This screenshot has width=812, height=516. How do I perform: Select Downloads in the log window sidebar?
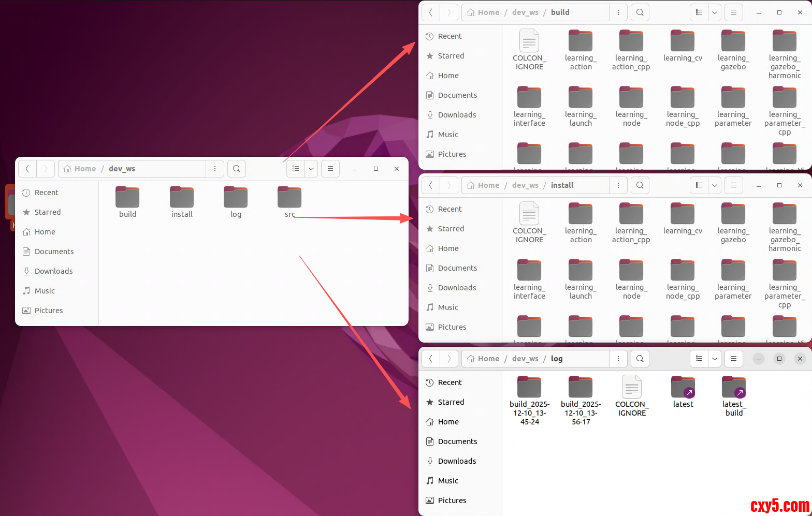(456, 461)
